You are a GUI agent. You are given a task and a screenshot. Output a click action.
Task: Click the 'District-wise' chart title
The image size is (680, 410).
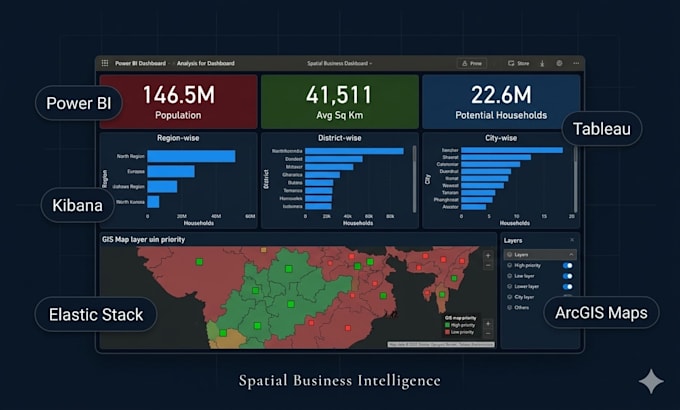tap(340, 138)
